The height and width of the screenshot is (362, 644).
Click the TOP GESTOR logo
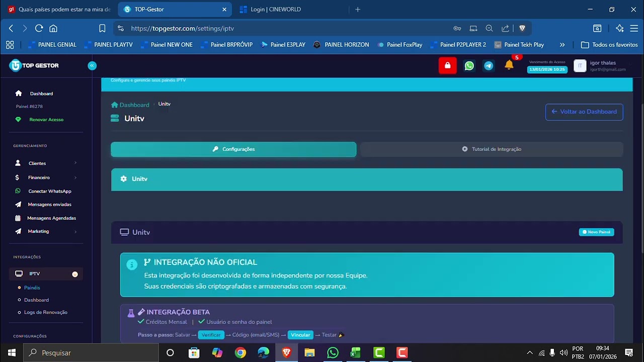coord(34,65)
